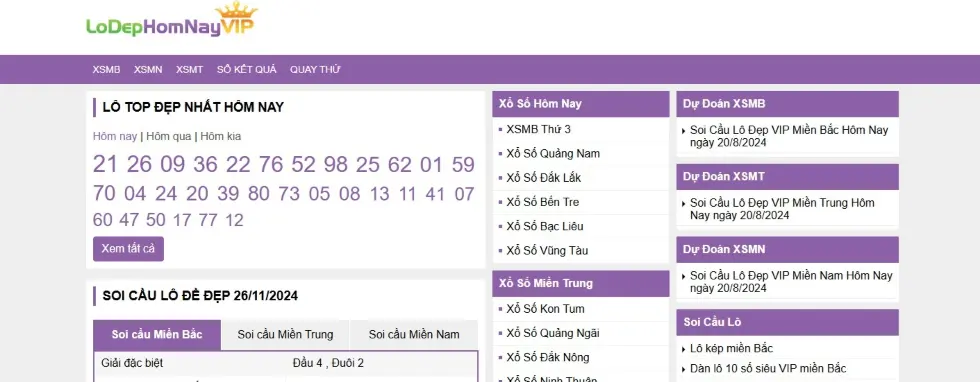
Task: Open Soi Cầu Lô Đẹp VIP Miền Nam link
Action: tap(791, 282)
